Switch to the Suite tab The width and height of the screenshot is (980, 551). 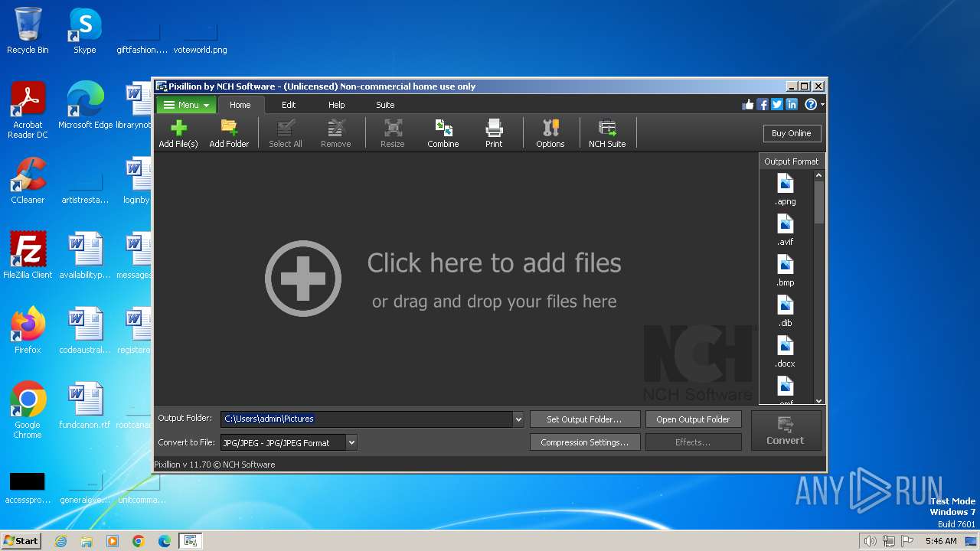tap(385, 105)
